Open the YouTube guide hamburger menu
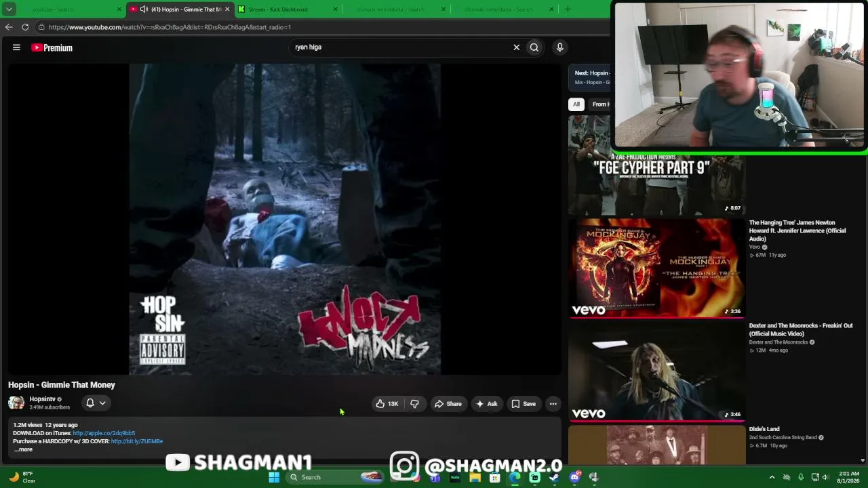Screen dimensions: 868x488 [16, 47]
